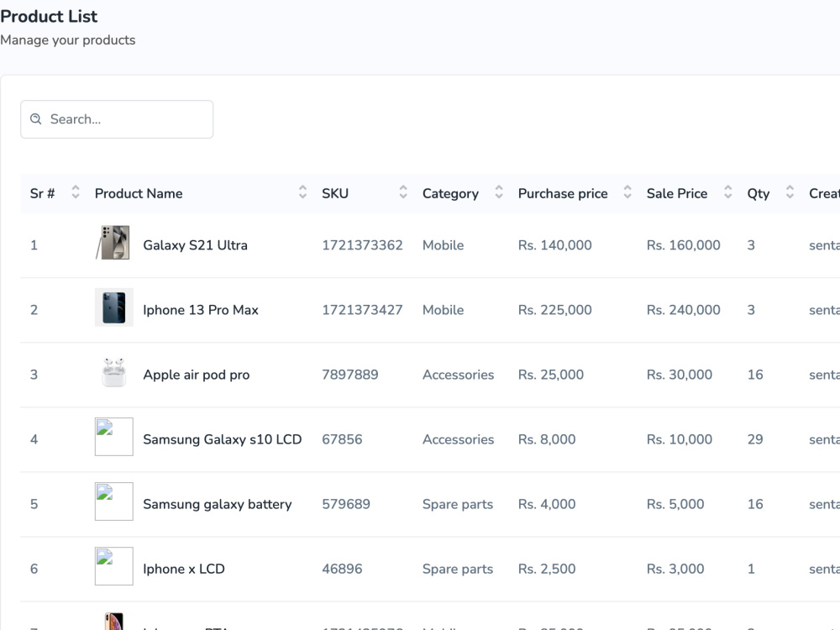Sort by Sr # column arrows
840x630 pixels.
click(x=76, y=192)
